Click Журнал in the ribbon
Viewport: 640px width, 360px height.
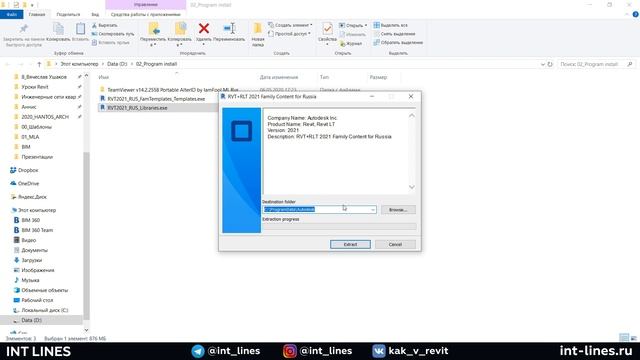351,43
